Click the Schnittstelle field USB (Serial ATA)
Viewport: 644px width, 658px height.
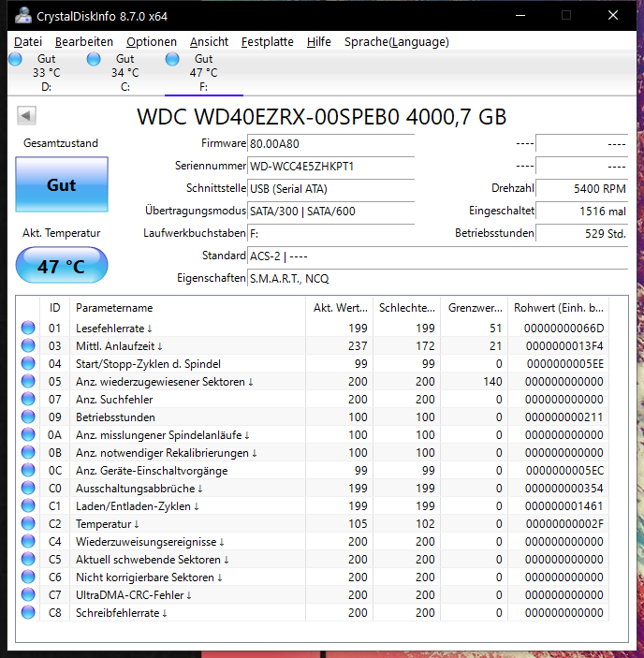(x=331, y=189)
